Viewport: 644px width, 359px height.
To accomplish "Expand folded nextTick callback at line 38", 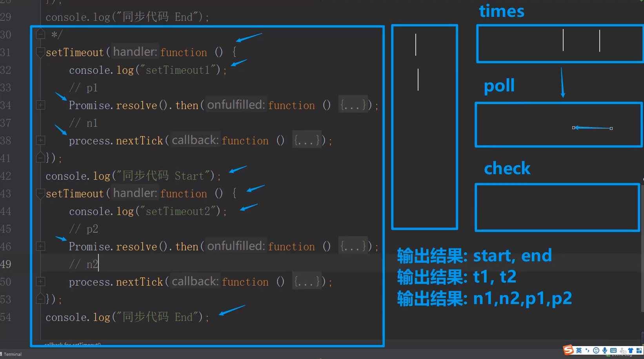I will (x=40, y=140).
